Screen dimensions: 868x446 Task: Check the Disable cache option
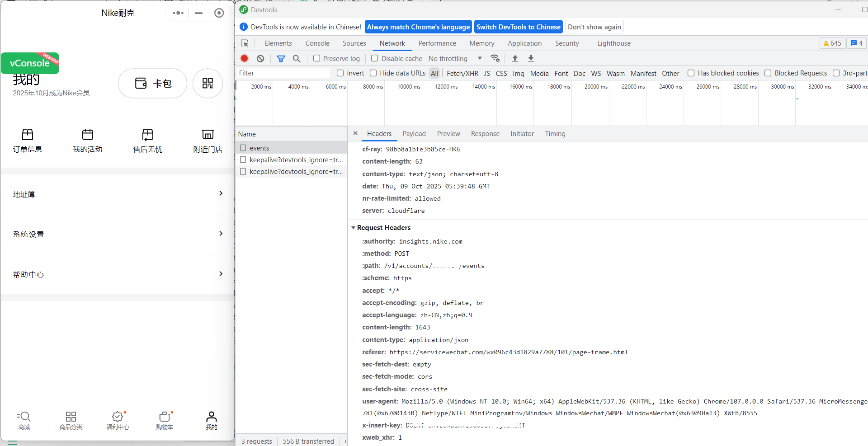(x=375, y=58)
